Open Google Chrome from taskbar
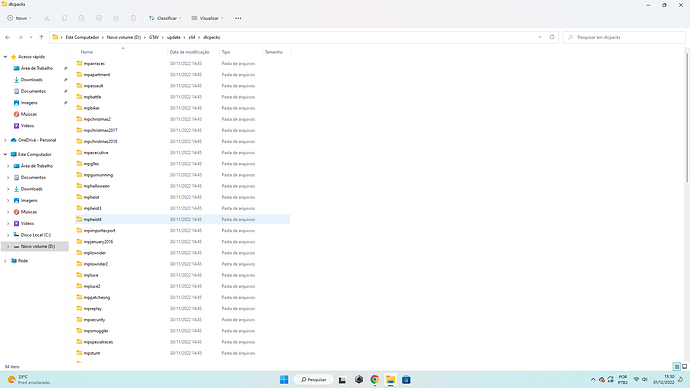This screenshot has width=690, height=388. (x=374, y=380)
